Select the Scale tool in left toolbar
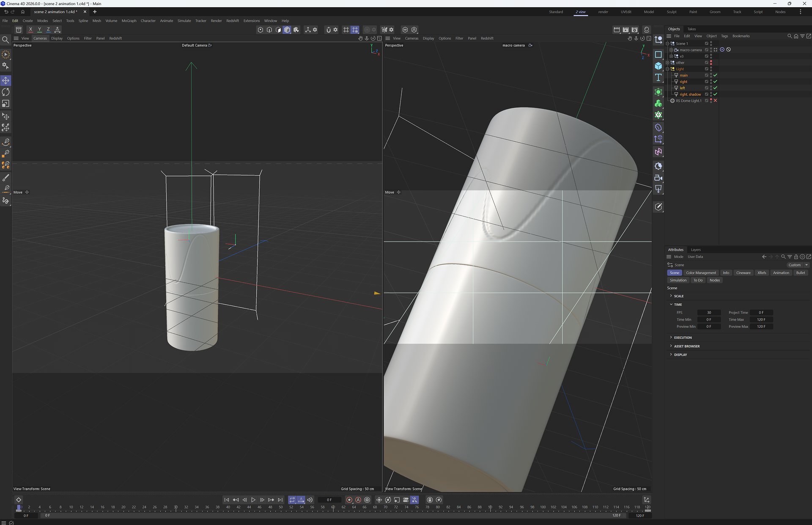812x525 pixels. 6,104
